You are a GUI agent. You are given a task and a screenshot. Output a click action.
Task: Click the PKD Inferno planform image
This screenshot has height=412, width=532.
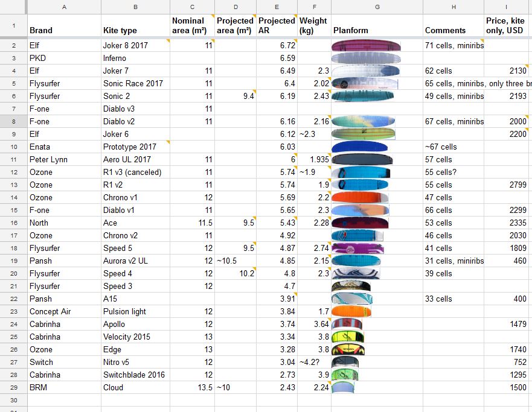pyautogui.click(x=366, y=58)
